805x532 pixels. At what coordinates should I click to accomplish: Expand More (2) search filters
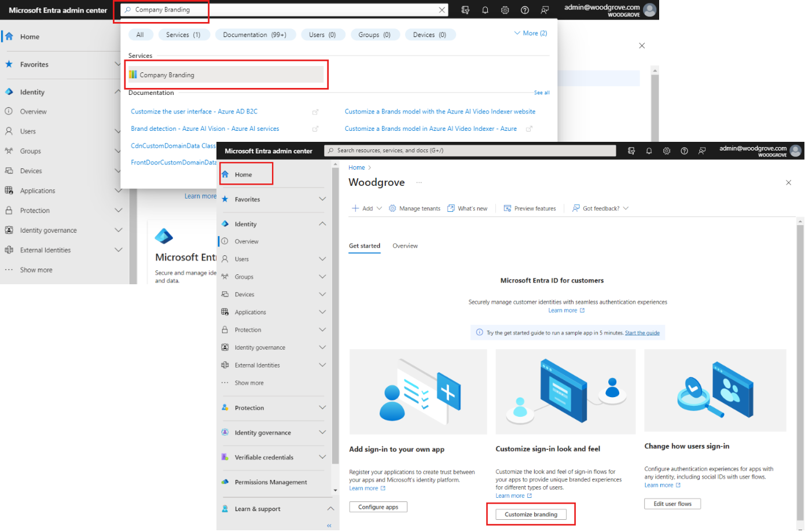(x=531, y=33)
